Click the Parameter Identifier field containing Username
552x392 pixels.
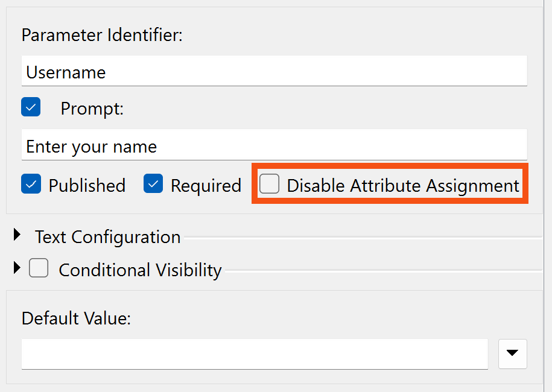click(273, 72)
